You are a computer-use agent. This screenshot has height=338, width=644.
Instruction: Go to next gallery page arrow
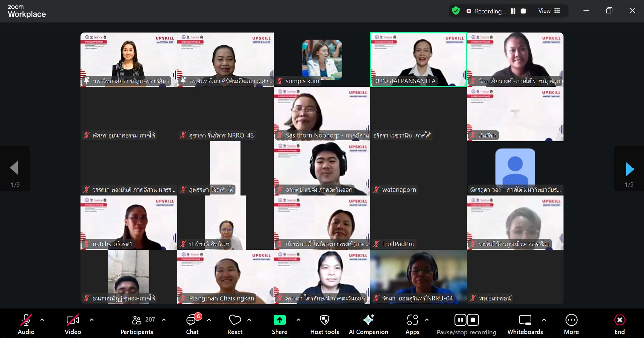click(630, 169)
